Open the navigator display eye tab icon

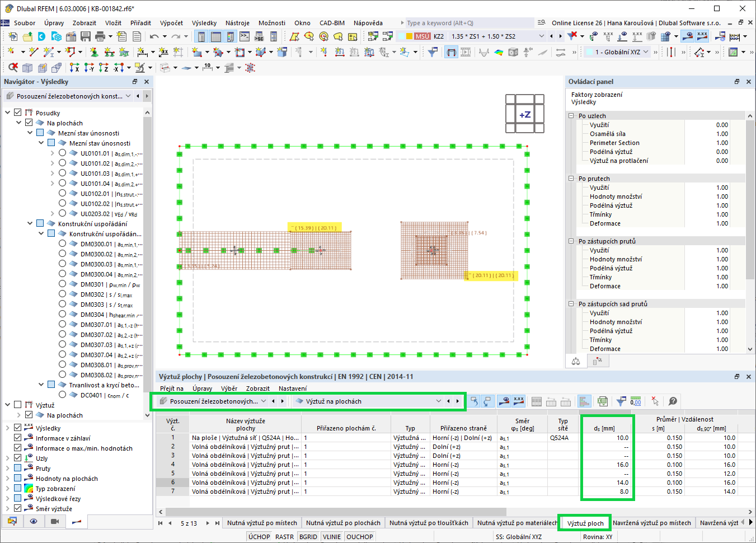pos(34,521)
